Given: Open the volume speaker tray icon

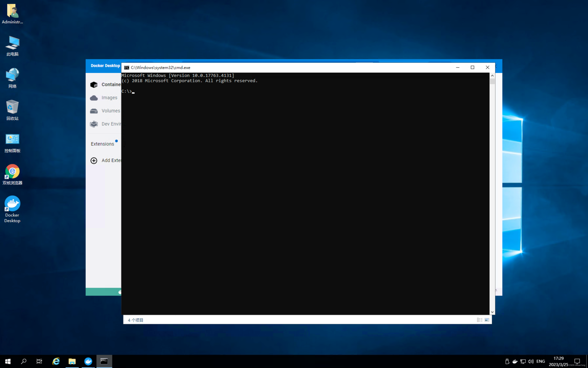Looking at the screenshot, I should 531,361.
